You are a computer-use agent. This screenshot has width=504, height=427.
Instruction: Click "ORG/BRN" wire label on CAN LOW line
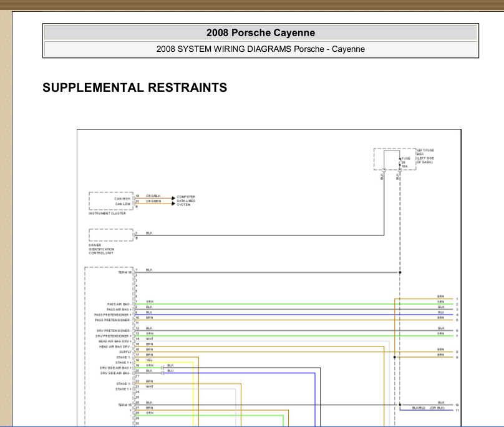[x=153, y=201]
